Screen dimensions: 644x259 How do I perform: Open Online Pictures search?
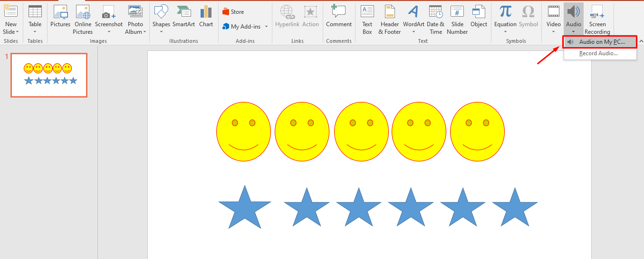click(83, 19)
